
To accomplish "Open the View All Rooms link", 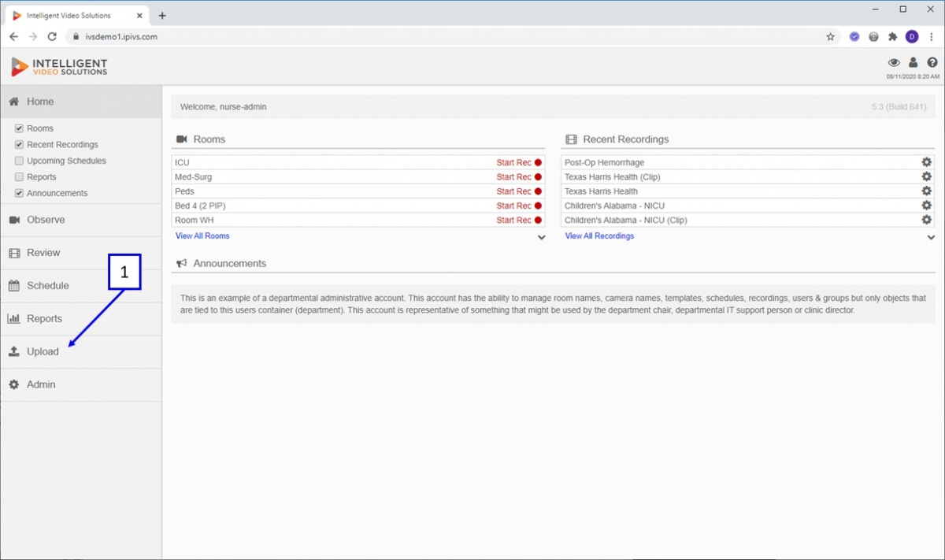I will point(202,235).
